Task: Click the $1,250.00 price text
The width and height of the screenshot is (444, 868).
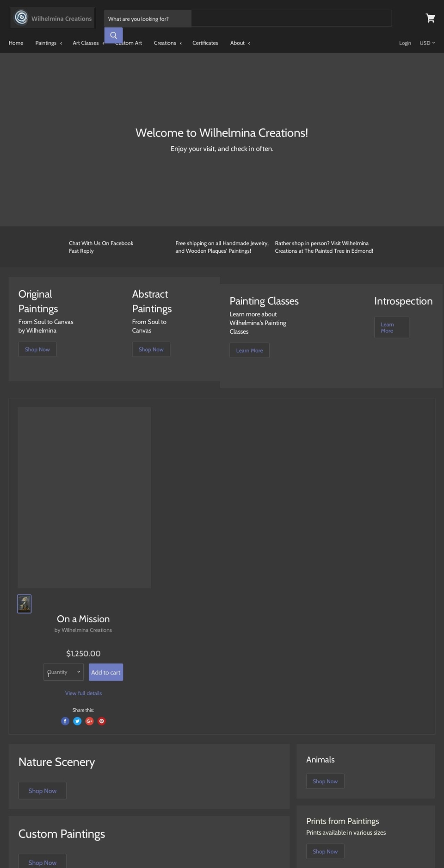Action: 83,654
